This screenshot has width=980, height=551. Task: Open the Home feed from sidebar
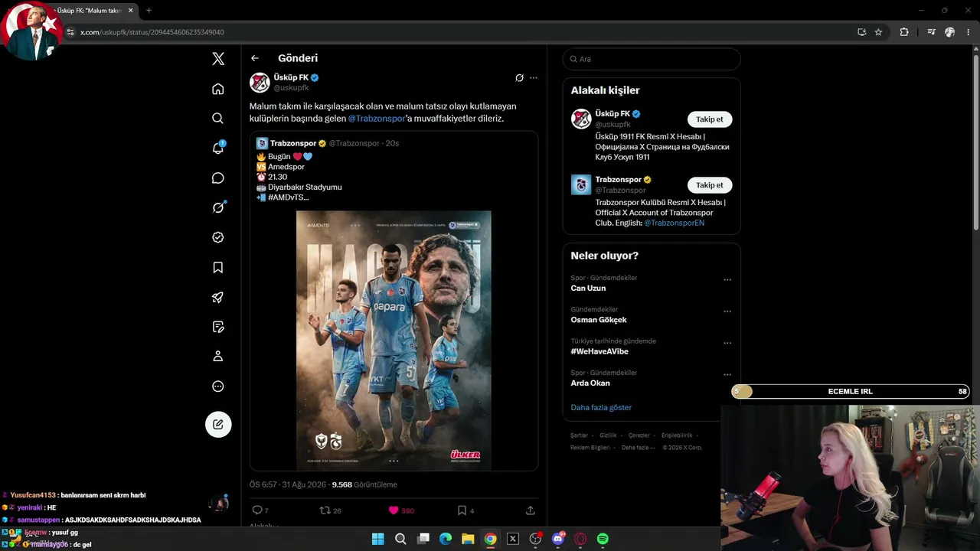(x=218, y=89)
